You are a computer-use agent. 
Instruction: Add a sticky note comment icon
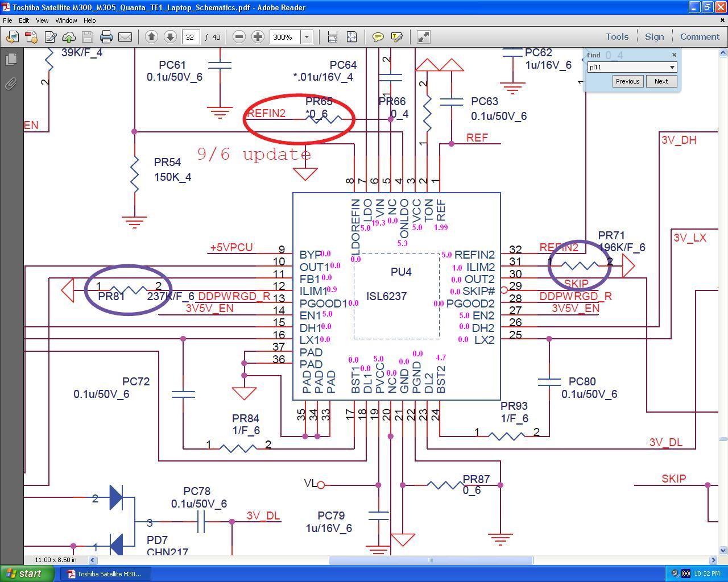coord(378,37)
